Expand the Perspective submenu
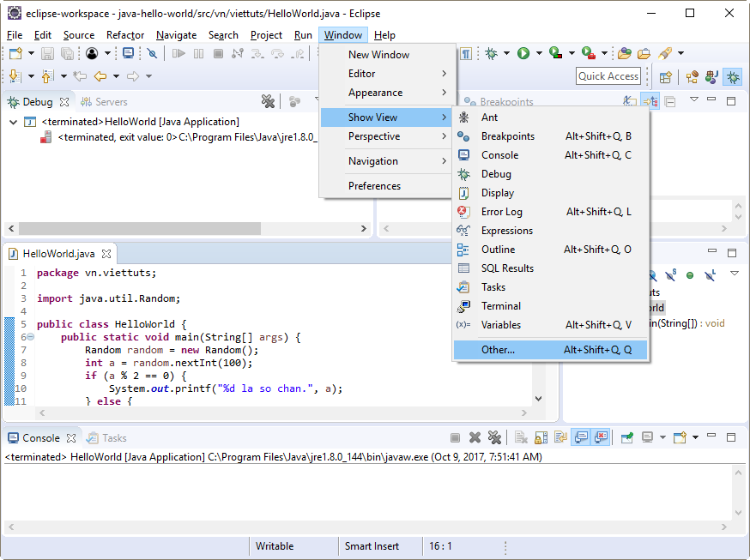 (386, 136)
